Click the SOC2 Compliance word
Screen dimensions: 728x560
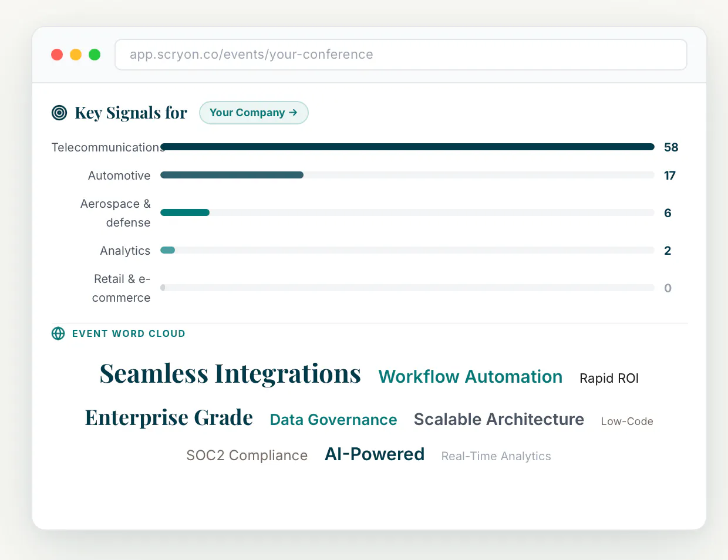tap(247, 456)
